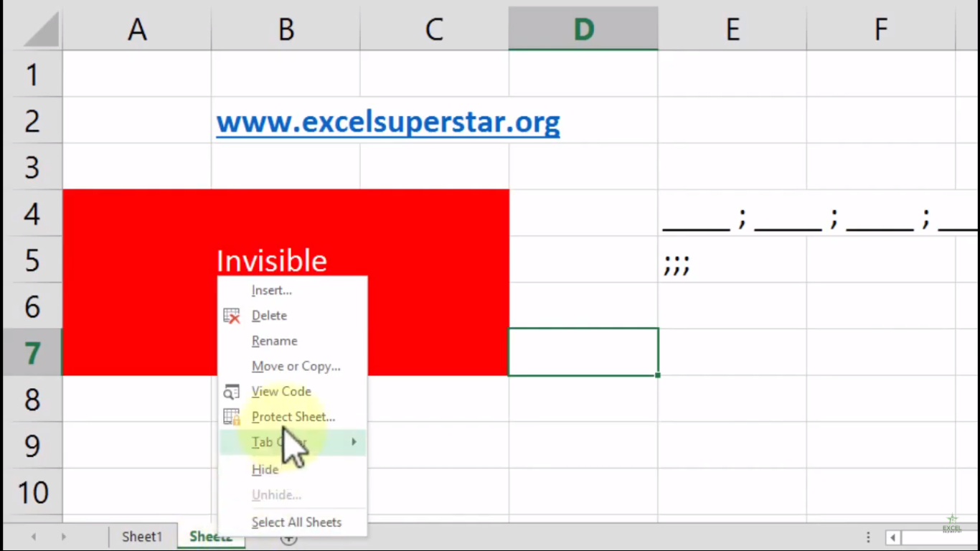Open www.excelsuperstar.org hyperlink

pyautogui.click(x=388, y=123)
